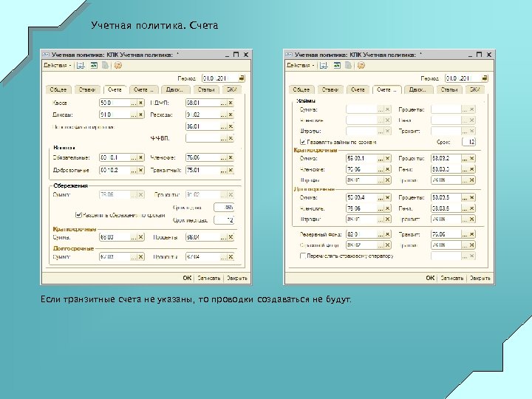This screenshot has height=399, width=532.
Task: Clear the Обязательные account with X
Action: [x=141, y=158]
